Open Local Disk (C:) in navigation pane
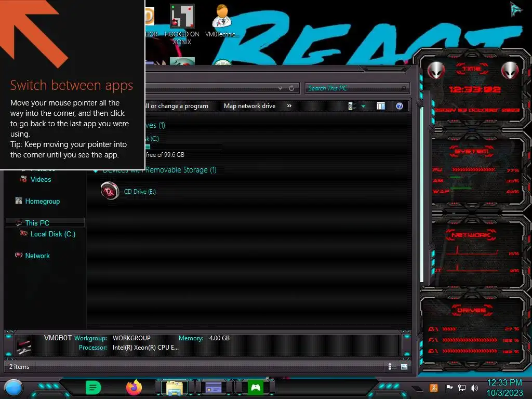 [53, 234]
